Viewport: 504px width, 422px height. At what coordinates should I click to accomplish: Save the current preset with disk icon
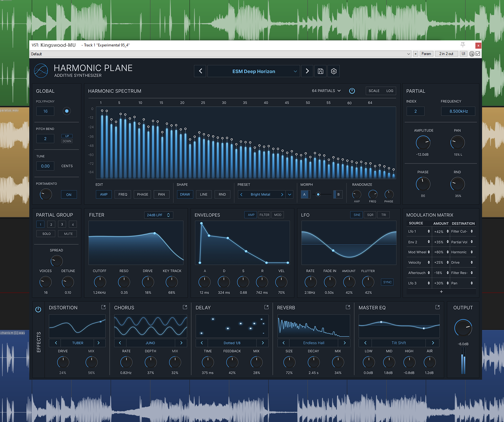tap(321, 71)
